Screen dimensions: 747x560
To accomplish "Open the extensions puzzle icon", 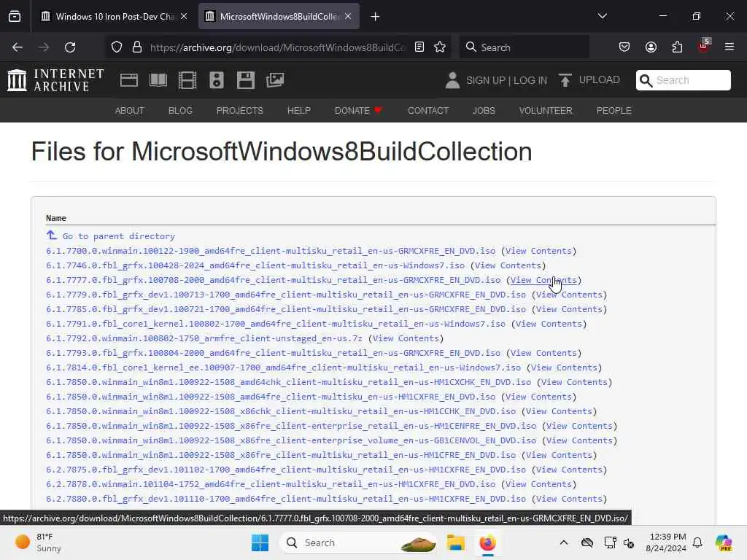I will [677, 47].
